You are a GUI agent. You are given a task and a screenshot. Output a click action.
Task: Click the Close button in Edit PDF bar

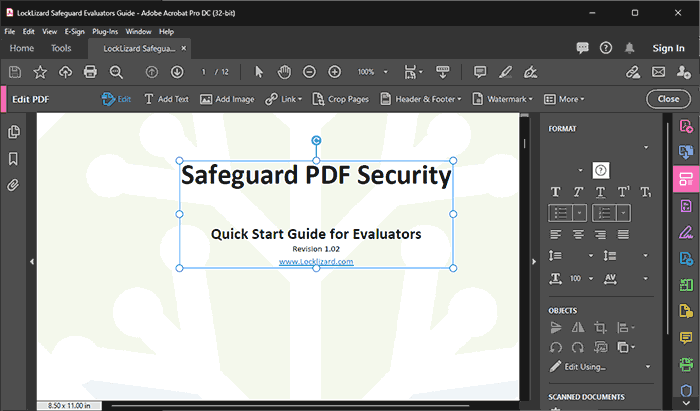pos(668,99)
